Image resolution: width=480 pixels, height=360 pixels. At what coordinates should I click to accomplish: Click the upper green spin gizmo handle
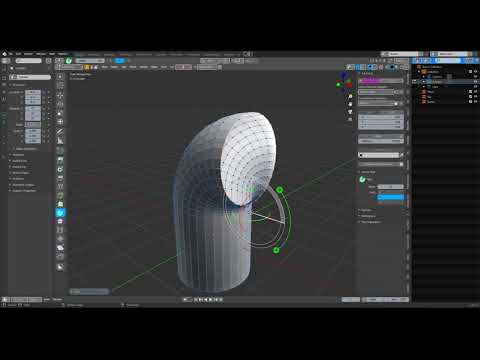[x=280, y=190]
